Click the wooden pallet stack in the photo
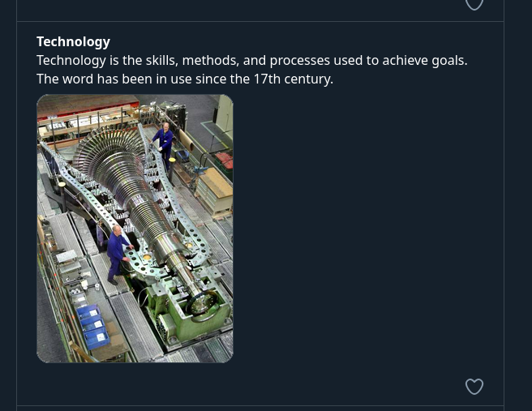 tap(215, 191)
